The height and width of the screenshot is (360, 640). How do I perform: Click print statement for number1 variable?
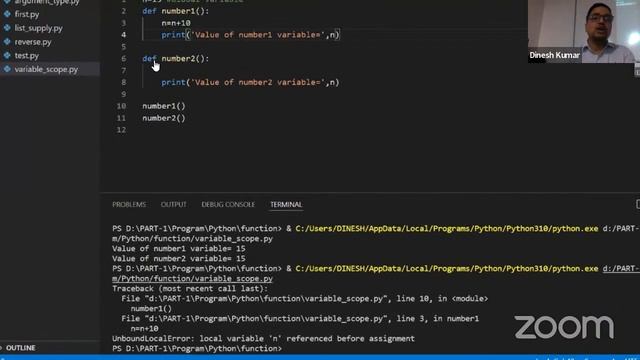coord(250,35)
